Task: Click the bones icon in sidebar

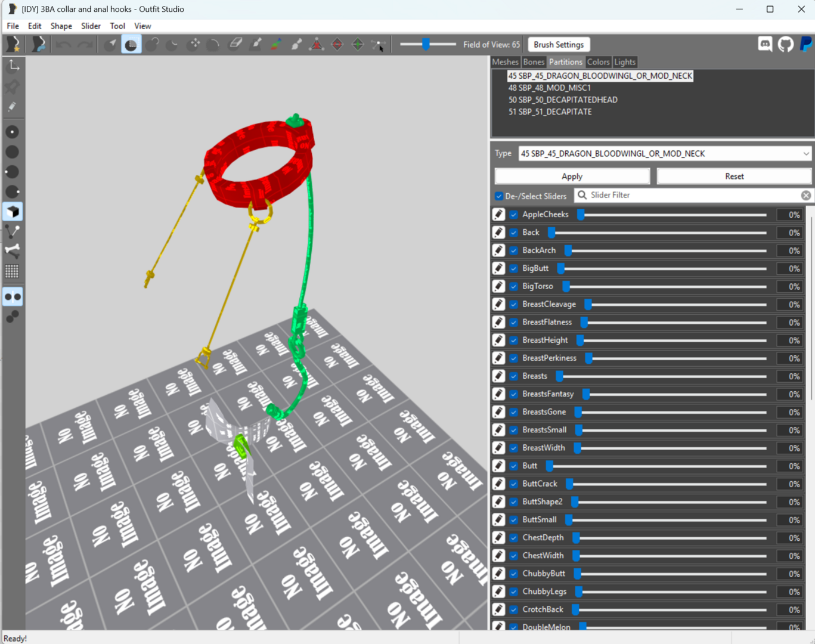Action: [x=13, y=250]
